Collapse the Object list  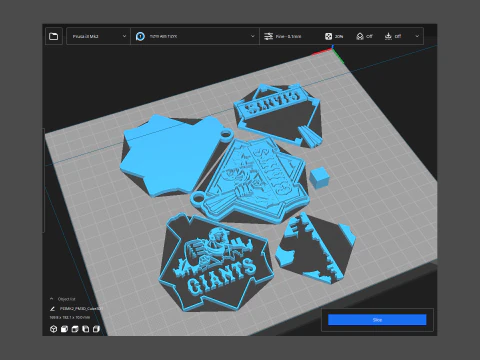pyautogui.click(x=51, y=299)
